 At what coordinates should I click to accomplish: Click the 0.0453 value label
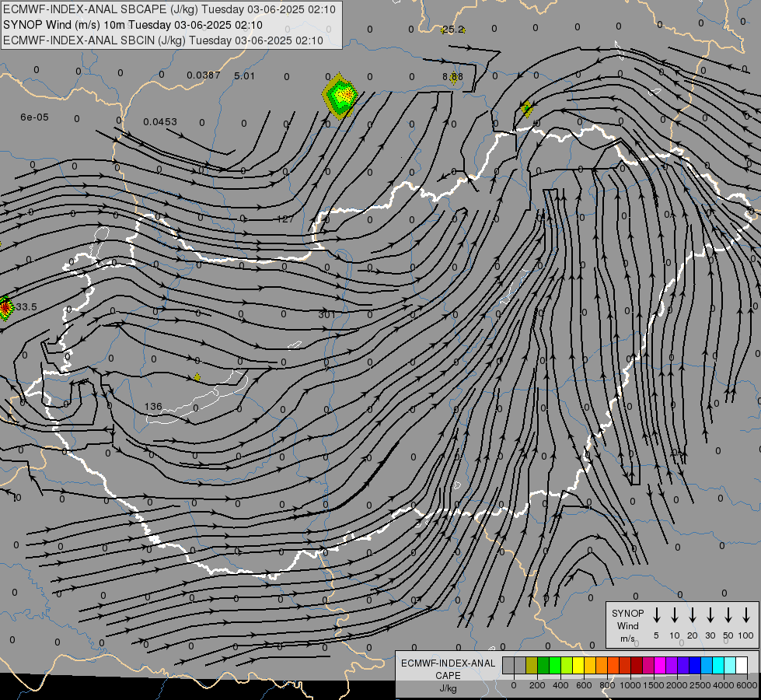point(160,122)
